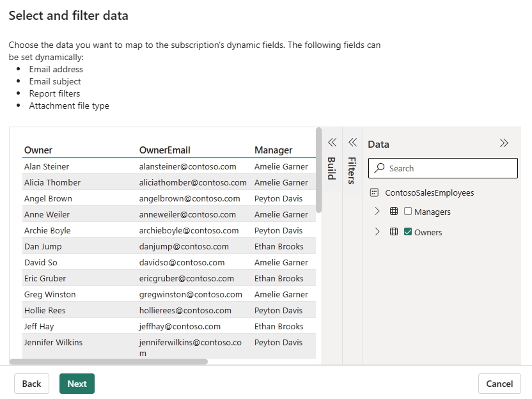This screenshot has width=532, height=399.
Task: Click Ethan Brooks in Eric Gruber row
Action: click(x=279, y=278)
